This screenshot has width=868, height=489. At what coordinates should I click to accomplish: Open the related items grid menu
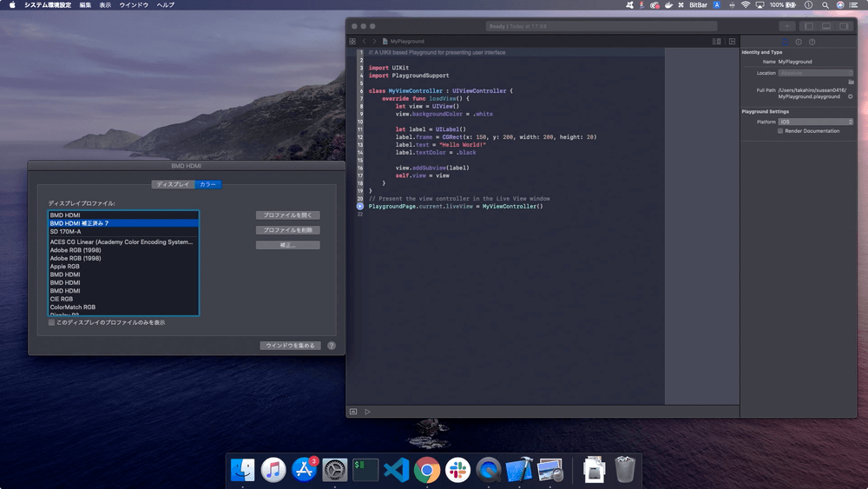coord(352,42)
